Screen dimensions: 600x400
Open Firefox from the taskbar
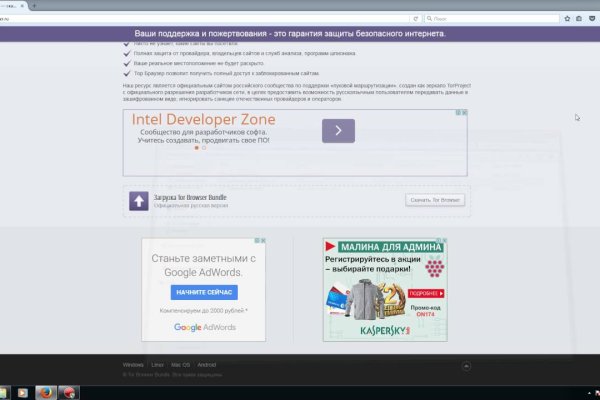(x=43, y=391)
